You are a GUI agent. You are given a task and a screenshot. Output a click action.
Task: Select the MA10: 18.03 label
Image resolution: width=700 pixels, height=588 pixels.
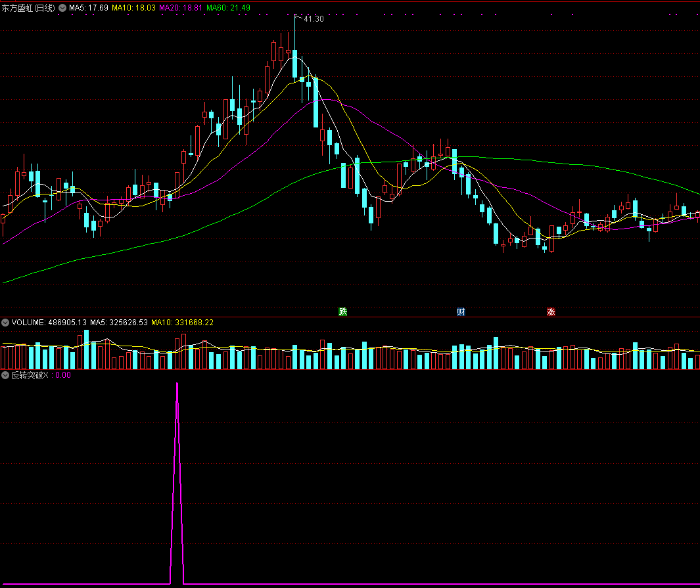pos(133,8)
